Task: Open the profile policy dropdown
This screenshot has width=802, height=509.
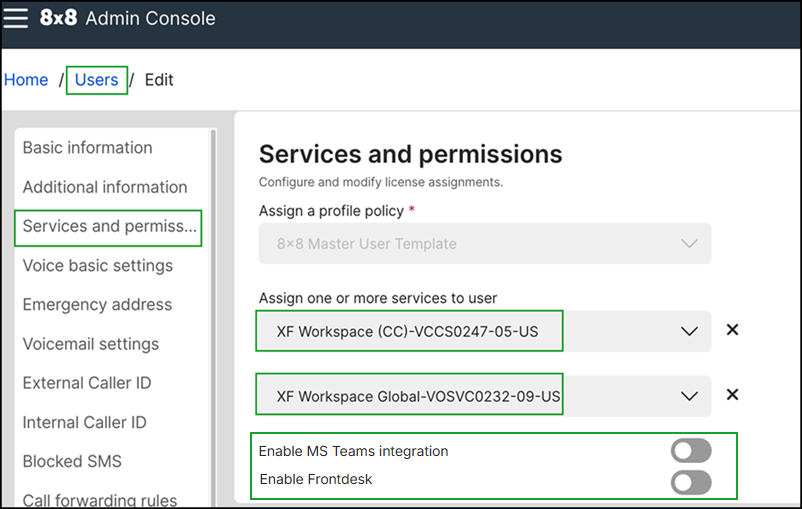Action: click(x=688, y=243)
